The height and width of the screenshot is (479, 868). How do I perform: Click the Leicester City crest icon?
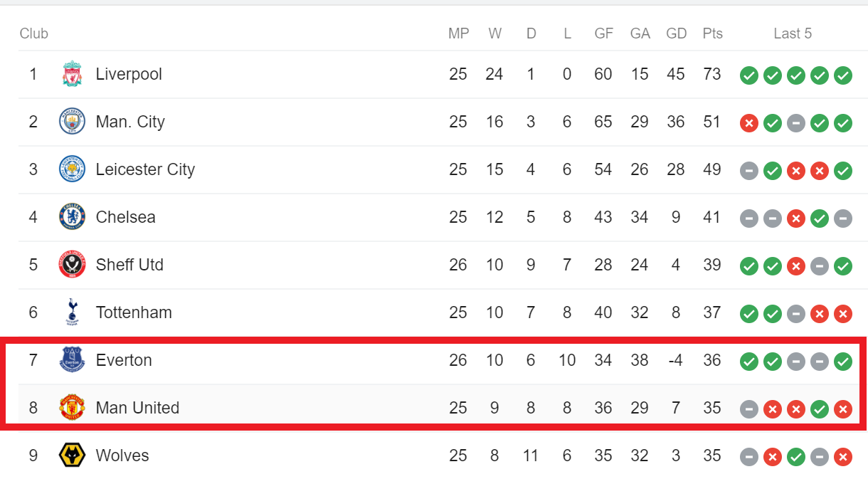point(72,169)
